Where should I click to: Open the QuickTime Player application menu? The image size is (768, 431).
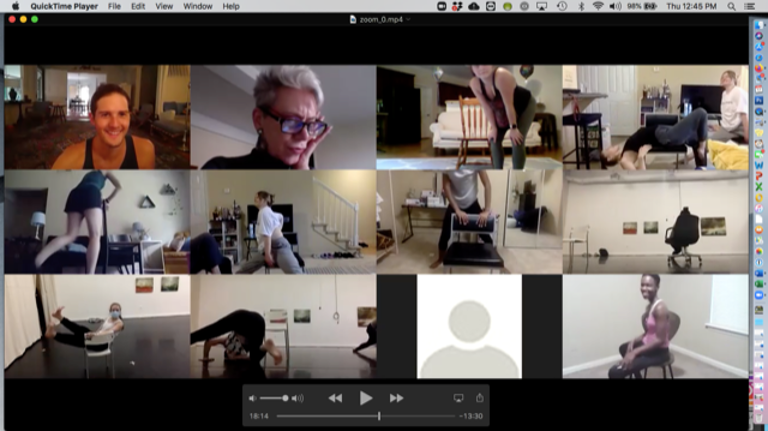click(x=63, y=6)
